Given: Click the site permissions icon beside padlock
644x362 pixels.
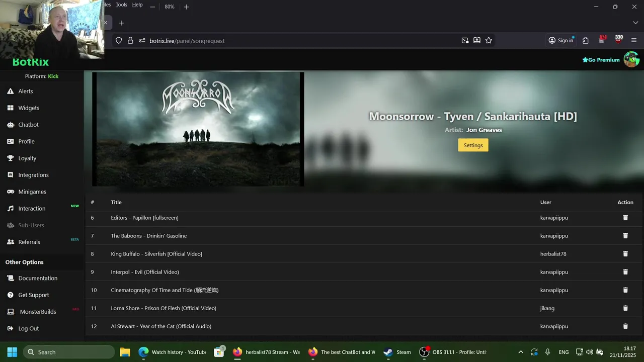Looking at the screenshot, I should pyautogui.click(x=142, y=40).
